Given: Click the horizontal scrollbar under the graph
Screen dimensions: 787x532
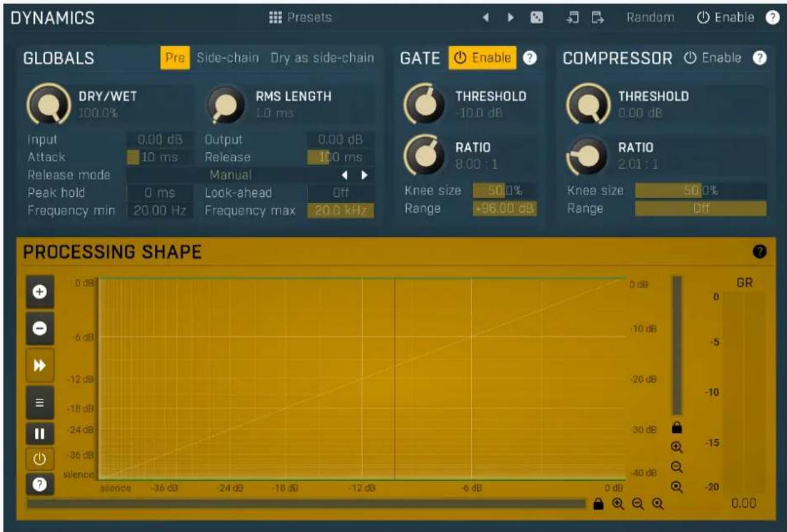Looking at the screenshot, I should coord(307,503).
